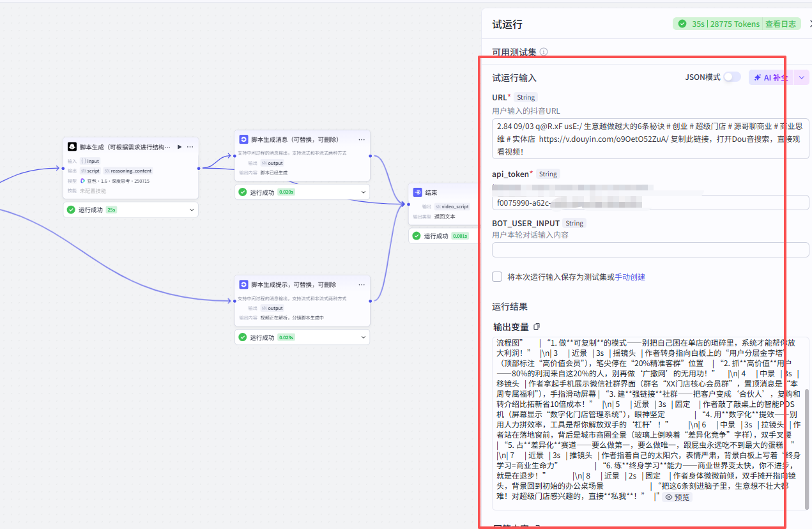This screenshot has width=812, height=529.
Task: Open the dropdown arrow next to AI 补全
Action: click(x=802, y=77)
